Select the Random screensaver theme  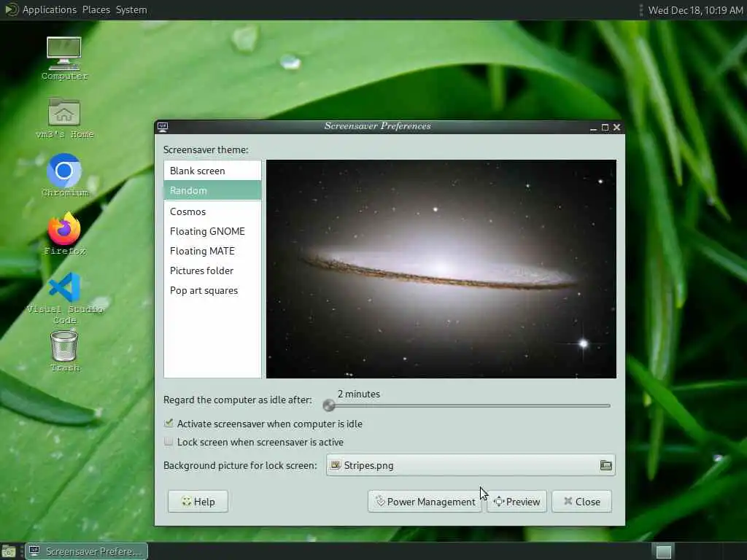212,190
